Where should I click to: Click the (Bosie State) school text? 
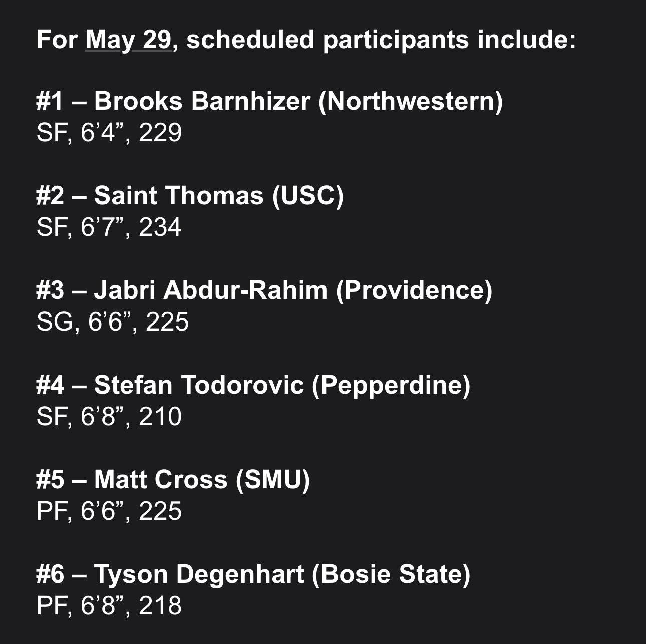(391, 574)
